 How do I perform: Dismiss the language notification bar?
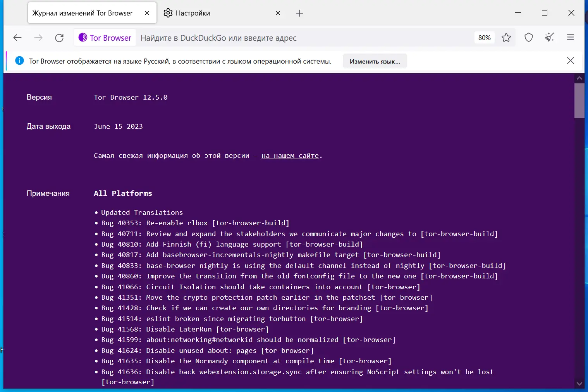pos(571,60)
